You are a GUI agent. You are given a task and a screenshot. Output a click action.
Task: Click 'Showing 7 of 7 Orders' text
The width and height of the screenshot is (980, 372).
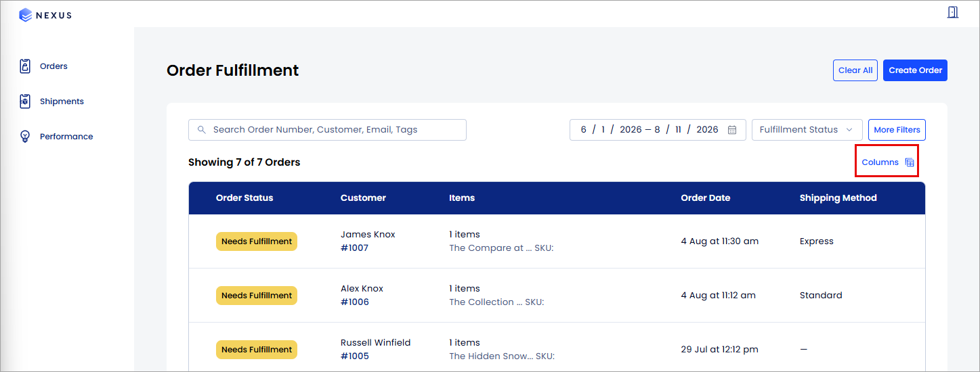[x=244, y=162]
